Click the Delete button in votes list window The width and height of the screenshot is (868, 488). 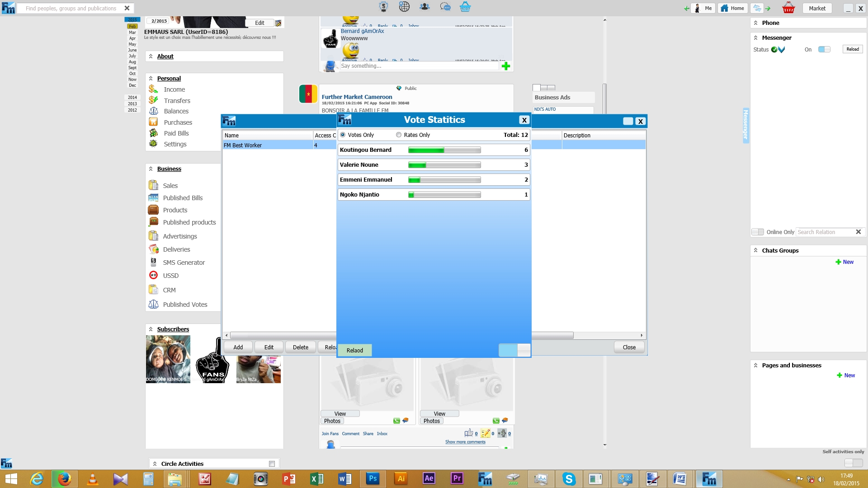click(x=301, y=347)
